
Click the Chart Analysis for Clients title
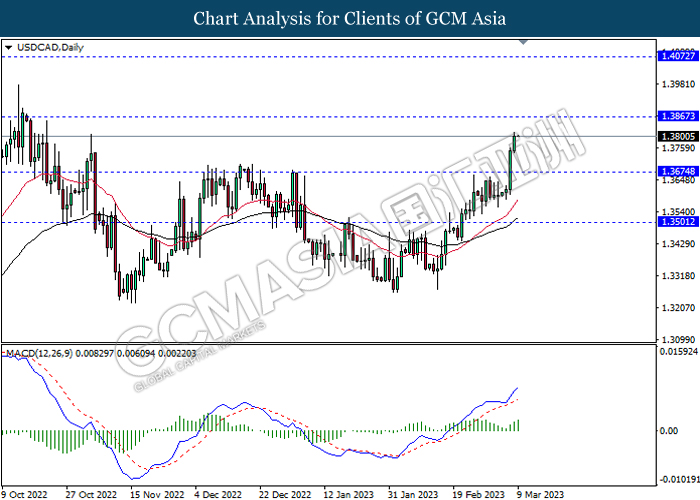tap(350, 19)
